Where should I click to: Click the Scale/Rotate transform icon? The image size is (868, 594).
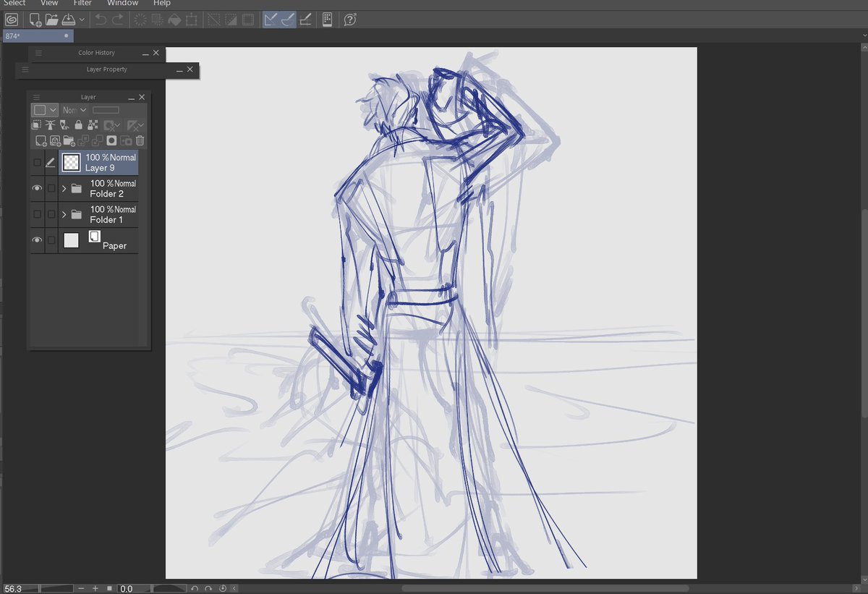pyautogui.click(x=191, y=20)
